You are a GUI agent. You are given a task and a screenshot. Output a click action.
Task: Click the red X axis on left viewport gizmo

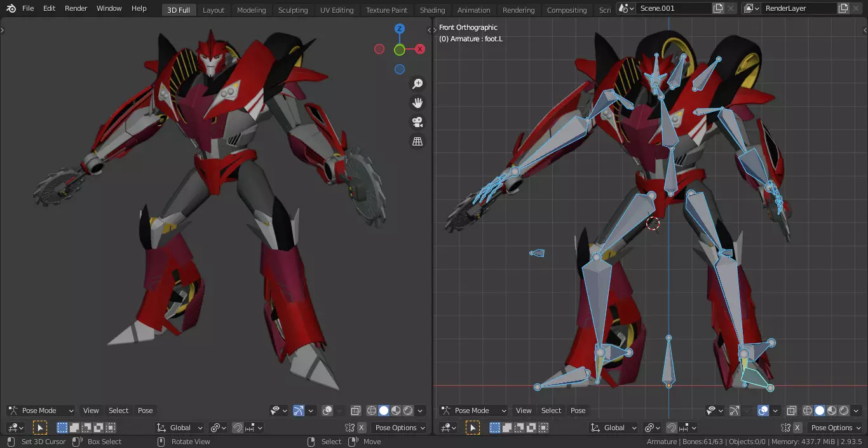tap(420, 49)
